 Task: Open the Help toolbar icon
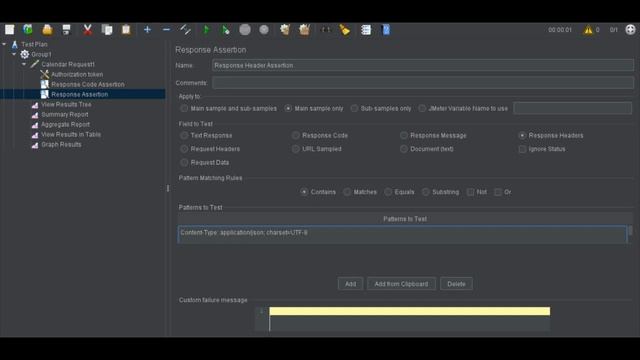tap(386, 29)
